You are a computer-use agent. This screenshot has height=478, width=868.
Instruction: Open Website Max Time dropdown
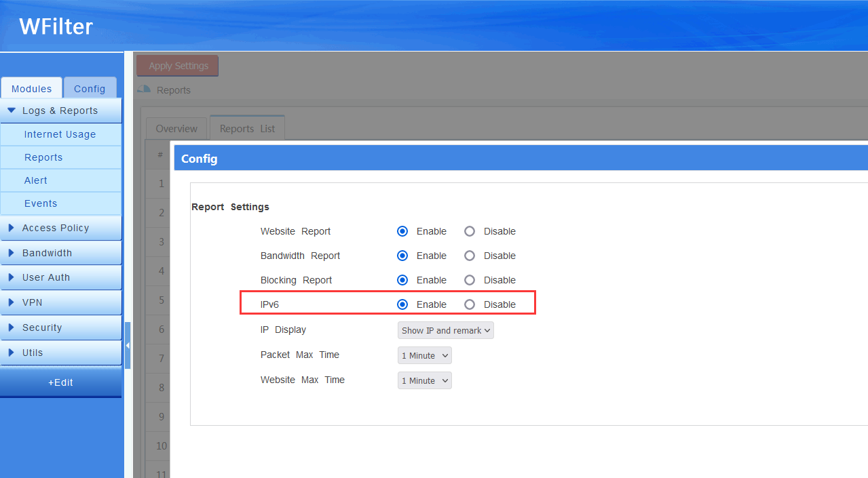pos(424,380)
